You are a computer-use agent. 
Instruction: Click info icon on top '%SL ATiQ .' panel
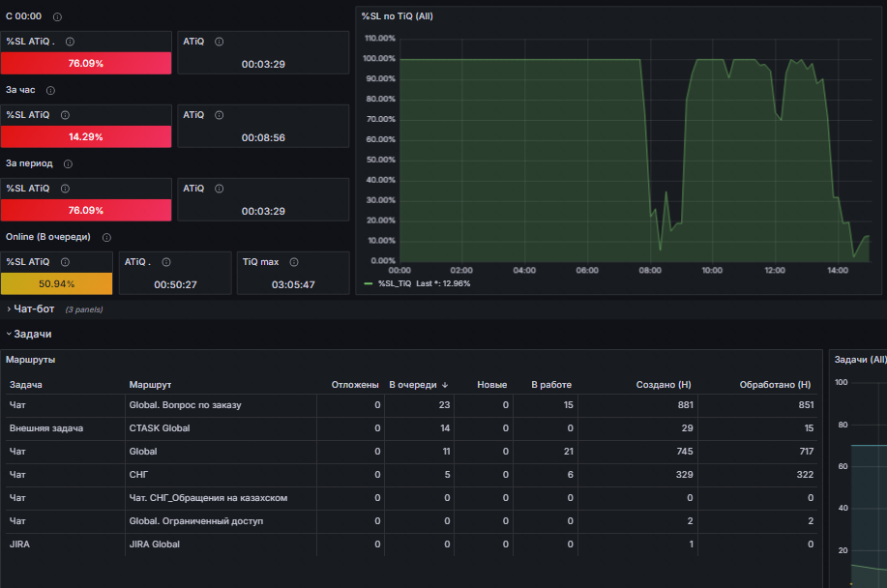(71, 42)
